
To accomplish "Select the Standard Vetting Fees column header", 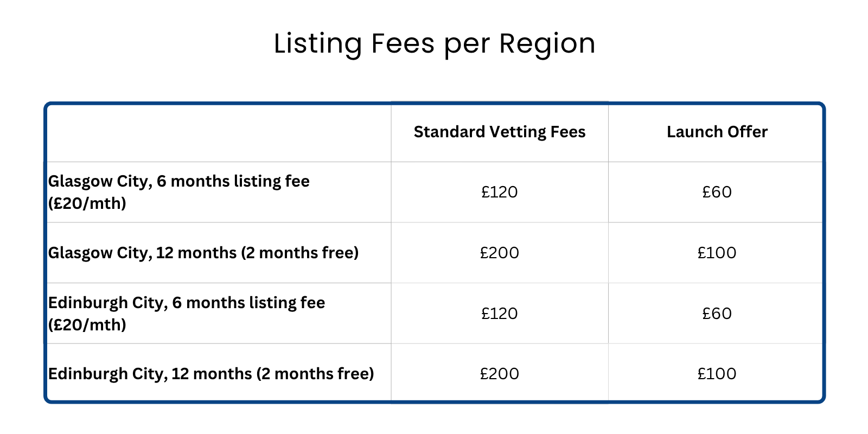I will coord(500,132).
